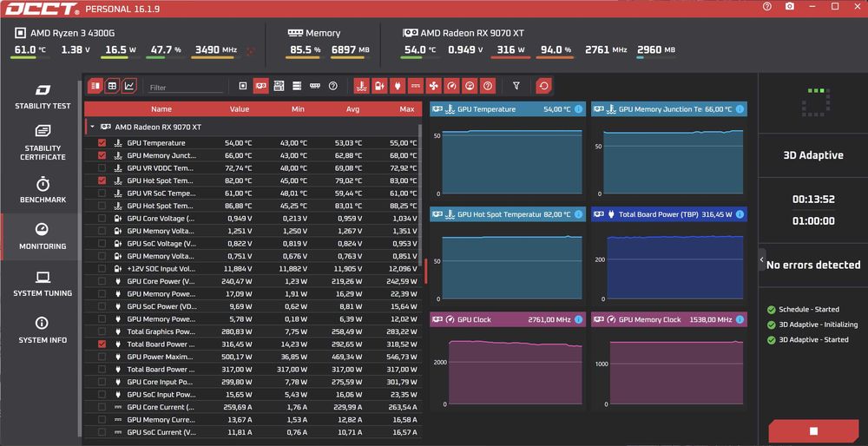The width and height of the screenshot is (868, 446).
Task: Toggle fan sensor type filter
Action: [x=433, y=86]
